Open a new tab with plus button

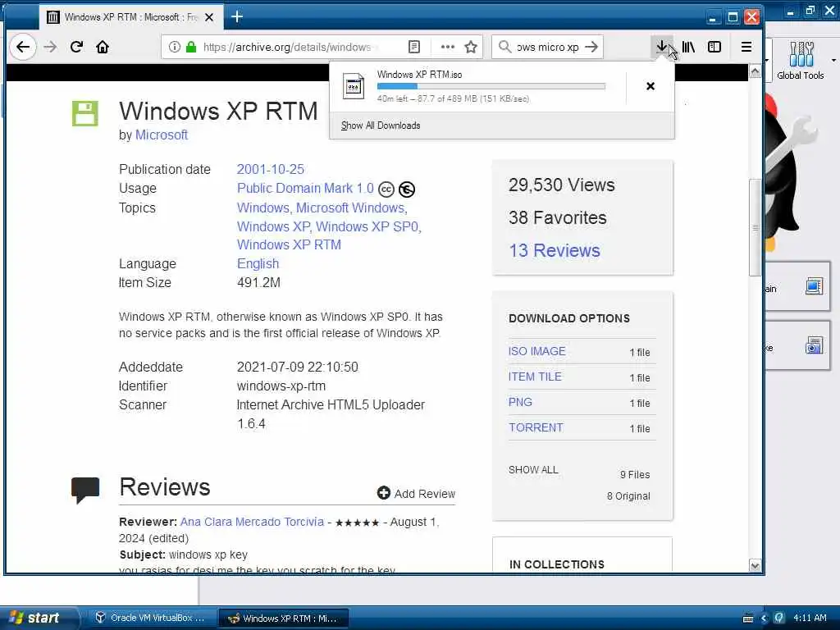tap(237, 16)
